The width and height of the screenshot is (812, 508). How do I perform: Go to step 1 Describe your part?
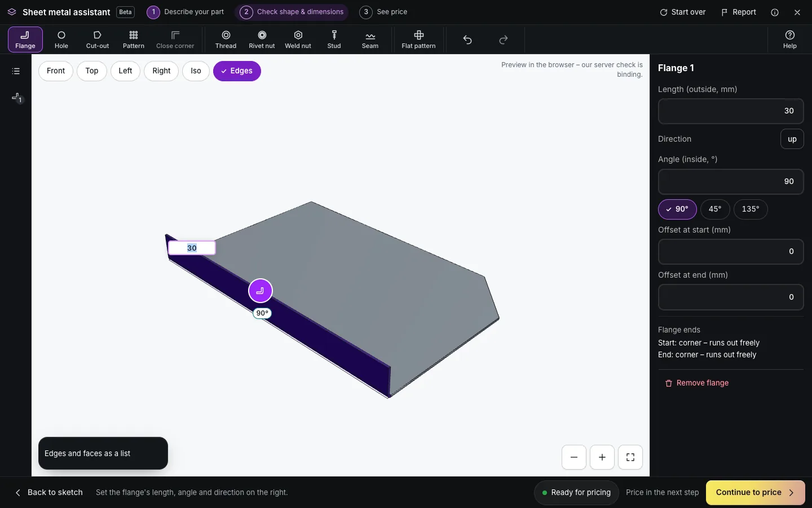pos(186,12)
